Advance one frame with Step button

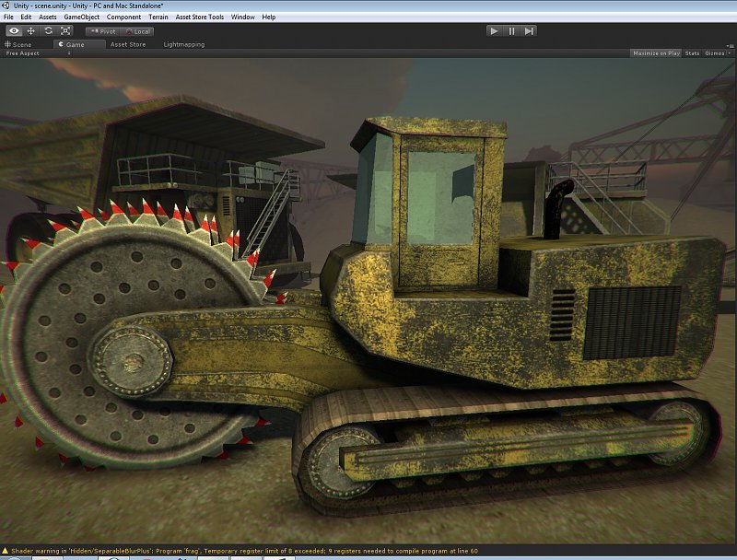point(529,31)
